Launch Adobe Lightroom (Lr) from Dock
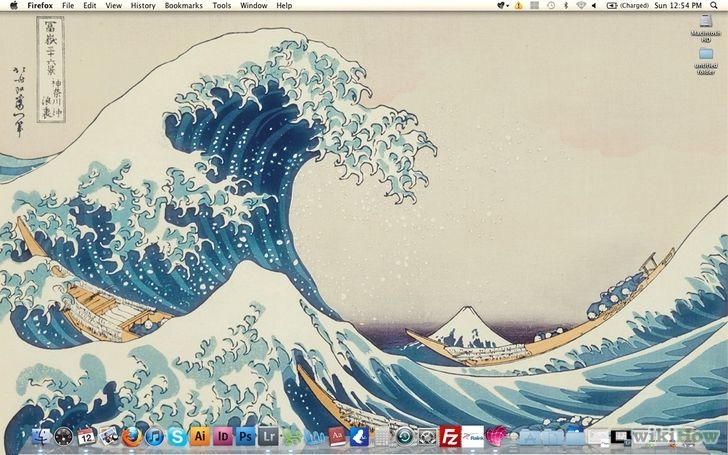This screenshot has width=728, height=455. 268,436
